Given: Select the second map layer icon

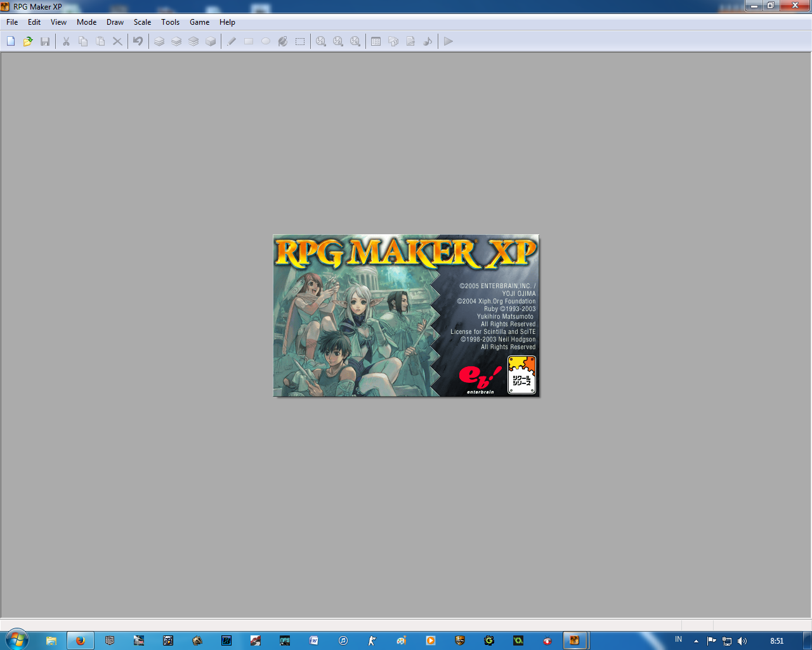Looking at the screenshot, I should pyautogui.click(x=176, y=41).
